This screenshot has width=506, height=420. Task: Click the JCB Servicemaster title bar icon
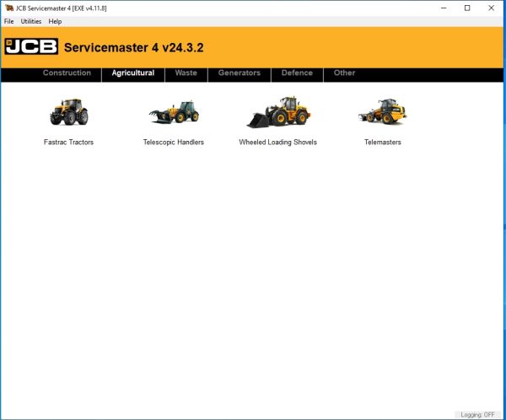(x=9, y=8)
